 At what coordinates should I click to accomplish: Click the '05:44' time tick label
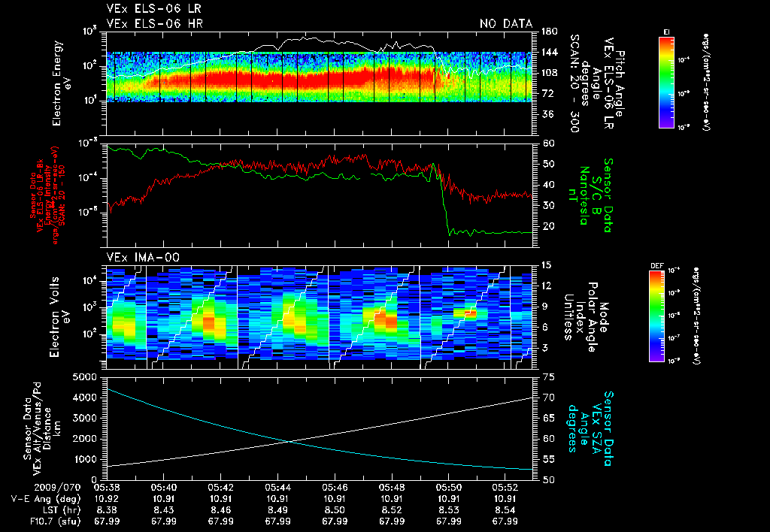(x=278, y=488)
